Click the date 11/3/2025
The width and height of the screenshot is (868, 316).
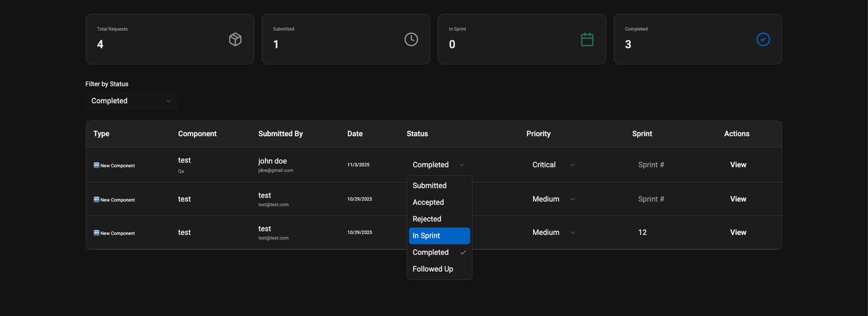359,165
